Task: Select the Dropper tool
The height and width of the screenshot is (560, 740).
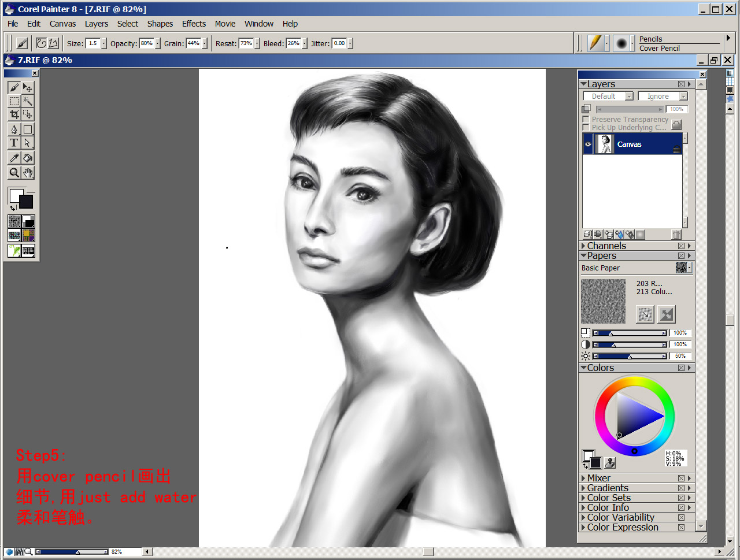Action: coord(14,158)
